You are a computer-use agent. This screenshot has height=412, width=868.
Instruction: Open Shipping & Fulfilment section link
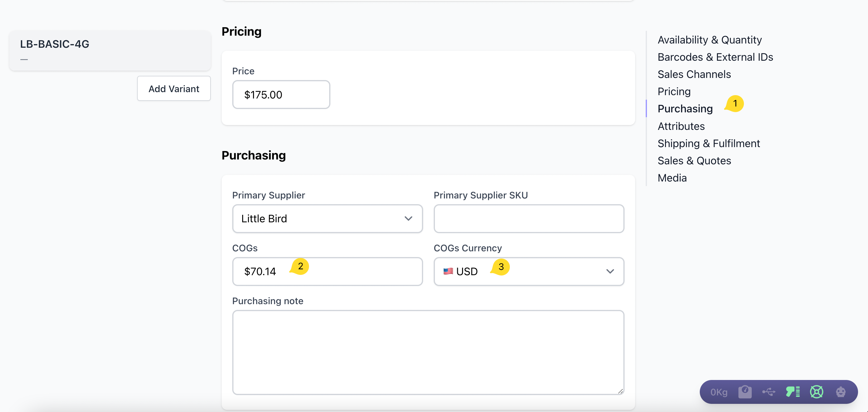708,143
